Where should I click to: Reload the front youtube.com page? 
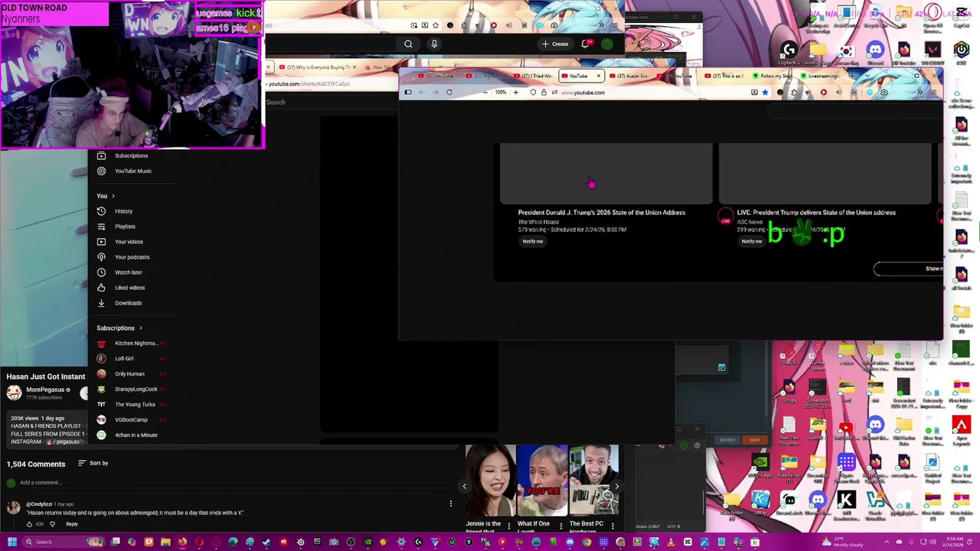(449, 93)
